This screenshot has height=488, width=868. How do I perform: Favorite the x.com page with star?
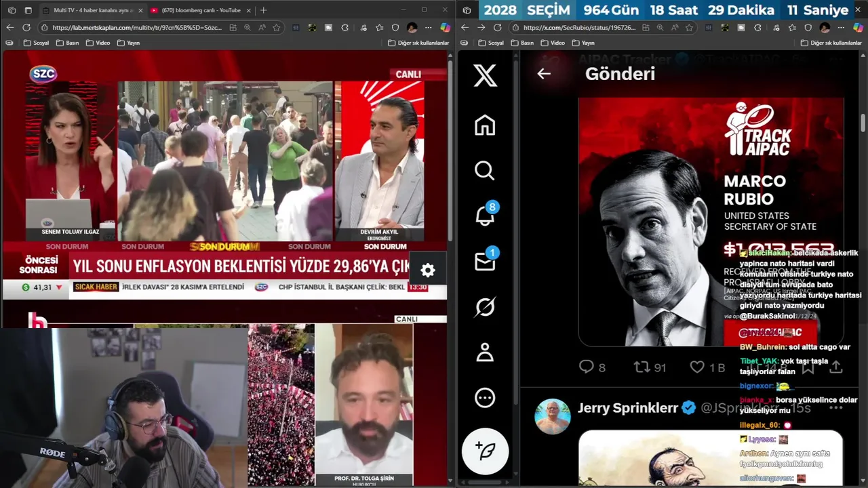tap(690, 28)
